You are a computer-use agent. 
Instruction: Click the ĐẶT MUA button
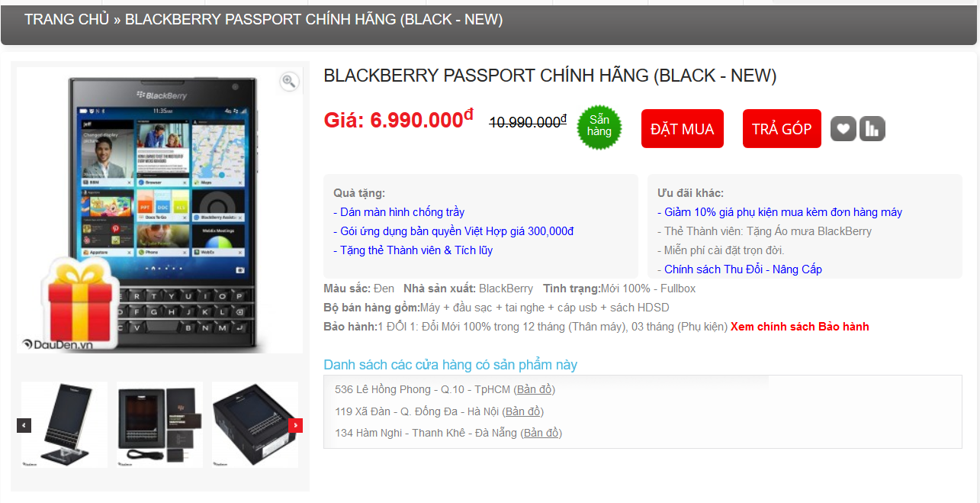683,128
